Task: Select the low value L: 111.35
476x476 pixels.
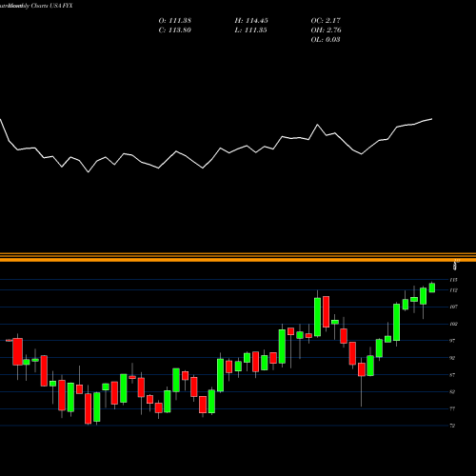Action: (x=250, y=30)
